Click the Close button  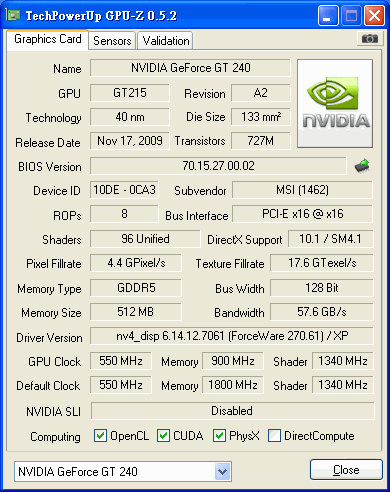pos(346,470)
